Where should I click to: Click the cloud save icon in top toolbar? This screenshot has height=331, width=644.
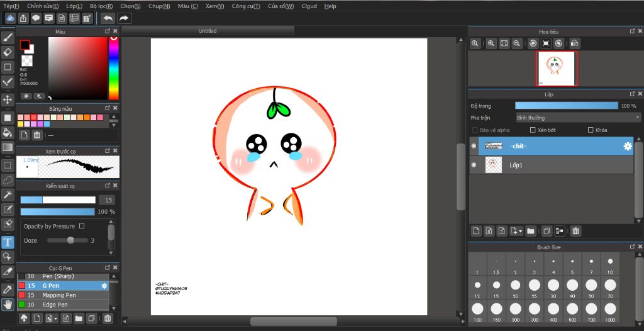click(11, 18)
